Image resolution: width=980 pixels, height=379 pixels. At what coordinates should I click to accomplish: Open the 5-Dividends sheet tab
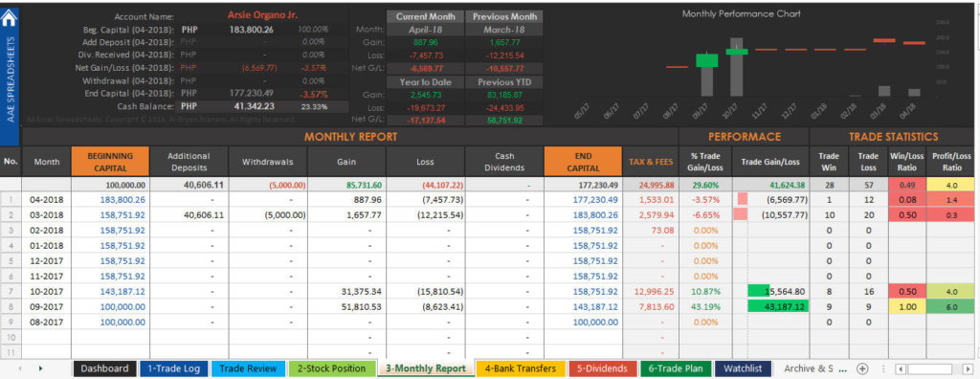(x=602, y=369)
